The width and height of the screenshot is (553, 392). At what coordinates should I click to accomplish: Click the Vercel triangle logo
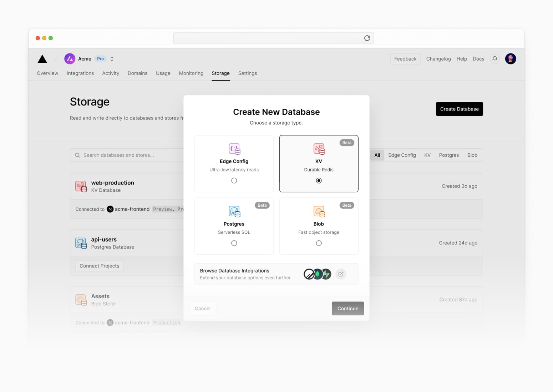point(42,59)
